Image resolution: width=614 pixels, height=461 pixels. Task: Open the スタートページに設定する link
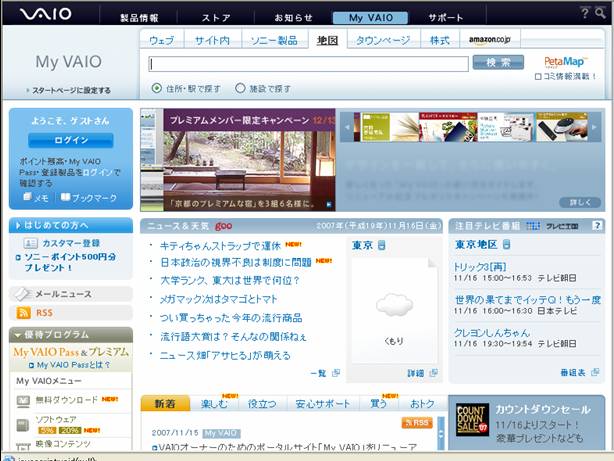69,90
